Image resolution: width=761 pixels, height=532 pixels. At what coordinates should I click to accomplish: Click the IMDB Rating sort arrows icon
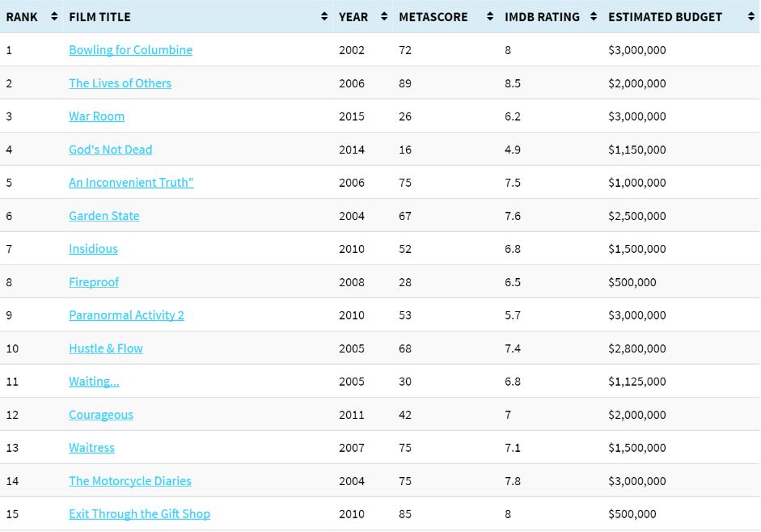click(594, 17)
